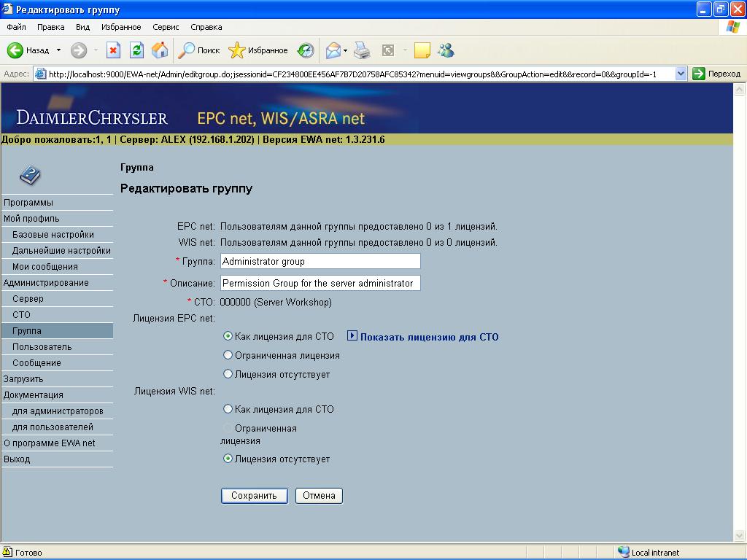
Task: Click the scrollbar up arrow
Action: [740, 89]
